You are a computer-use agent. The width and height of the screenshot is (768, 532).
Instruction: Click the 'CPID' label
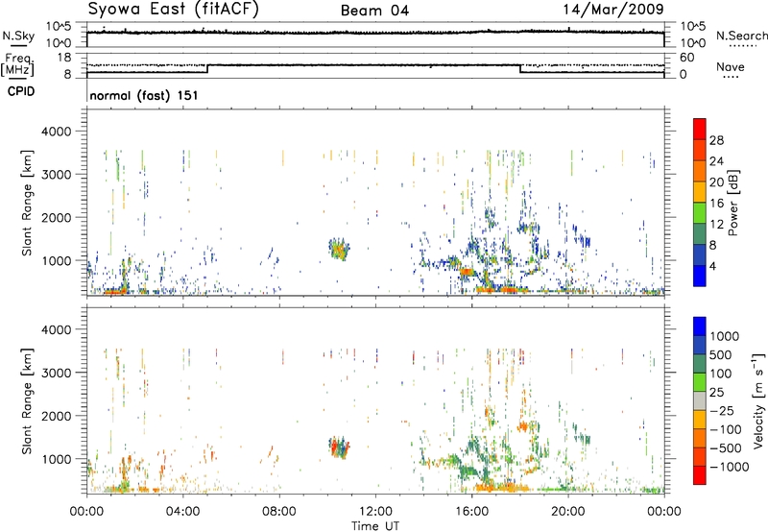tap(21, 91)
